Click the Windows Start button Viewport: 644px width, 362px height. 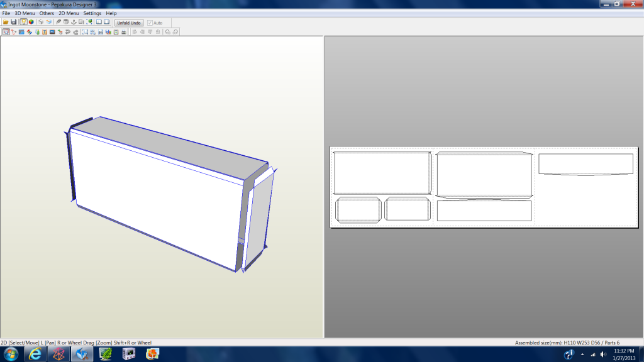pyautogui.click(x=11, y=354)
